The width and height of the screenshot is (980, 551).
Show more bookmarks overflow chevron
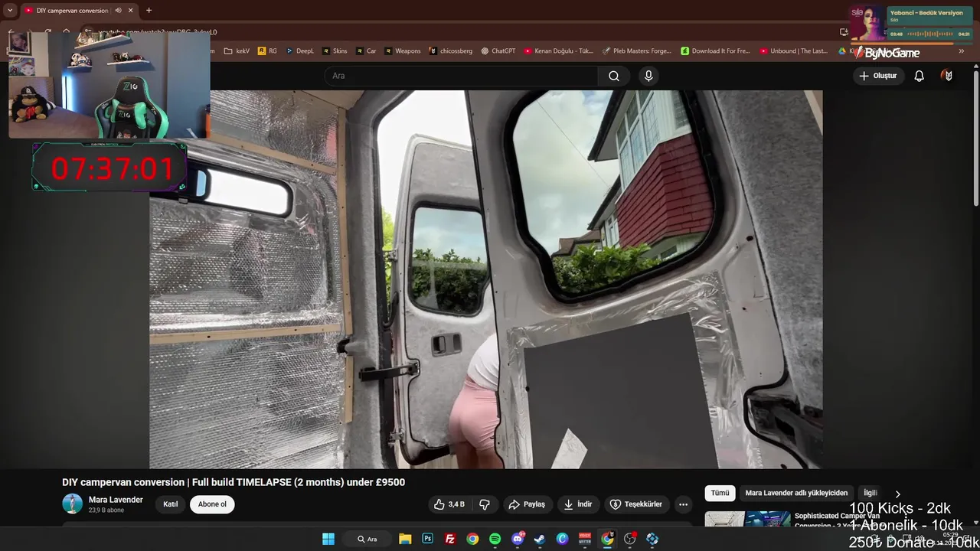962,51
